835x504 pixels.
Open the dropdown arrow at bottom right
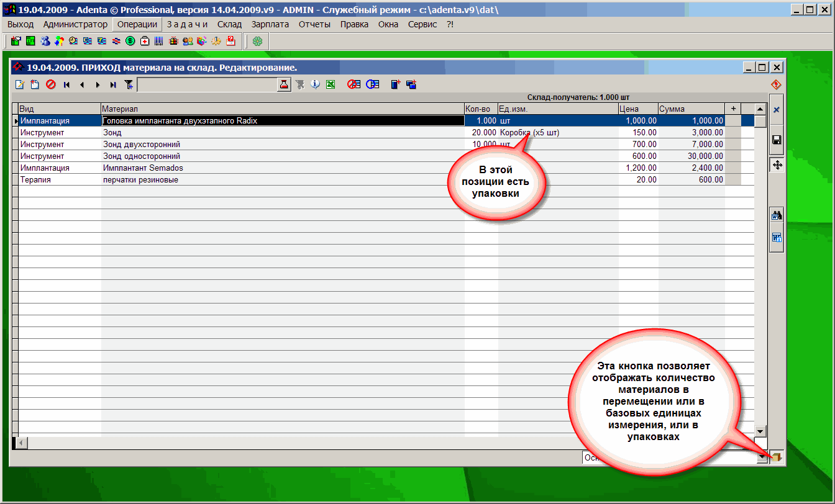tap(762, 457)
